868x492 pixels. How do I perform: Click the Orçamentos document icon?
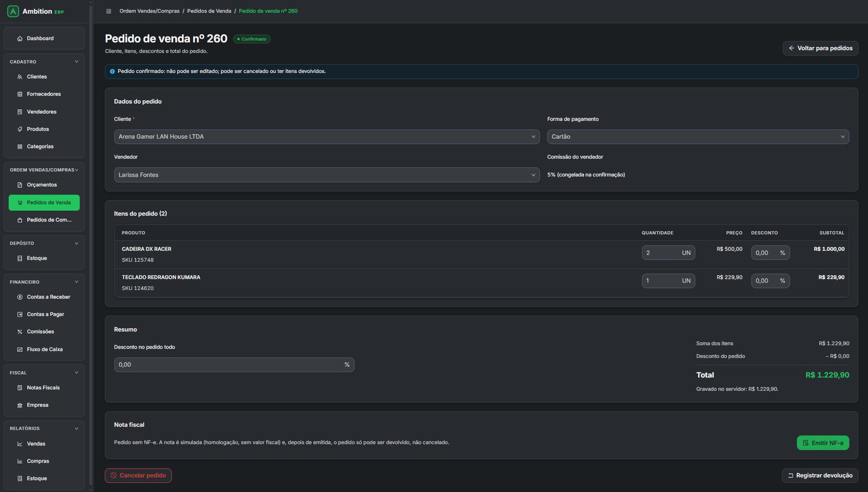[20, 185]
